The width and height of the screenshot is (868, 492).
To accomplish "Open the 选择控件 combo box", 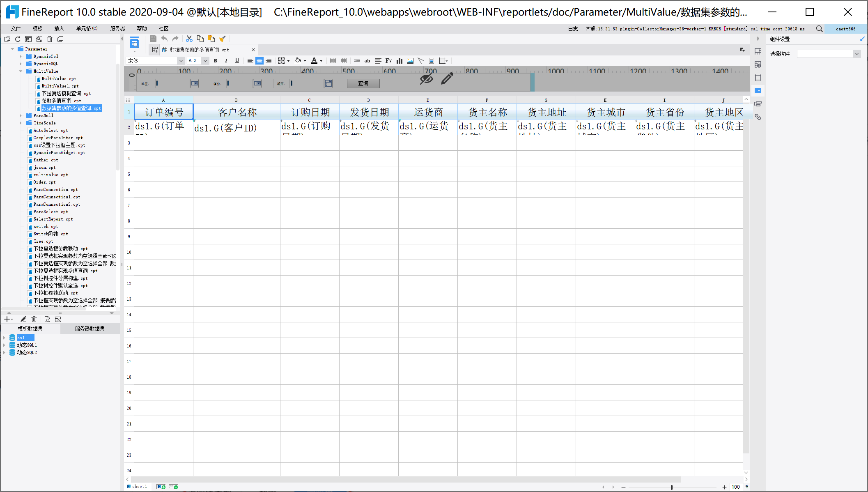I will point(857,54).
